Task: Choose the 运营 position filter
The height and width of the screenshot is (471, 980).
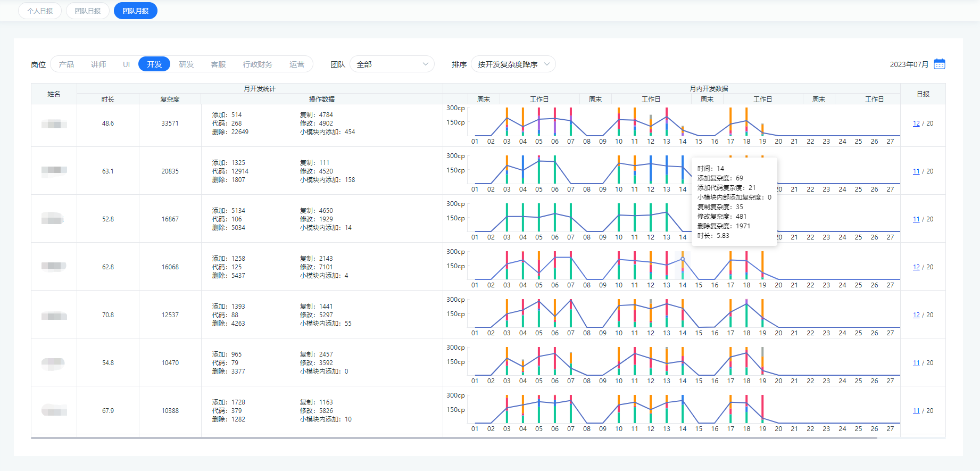Action: click(x=297, y=64)
